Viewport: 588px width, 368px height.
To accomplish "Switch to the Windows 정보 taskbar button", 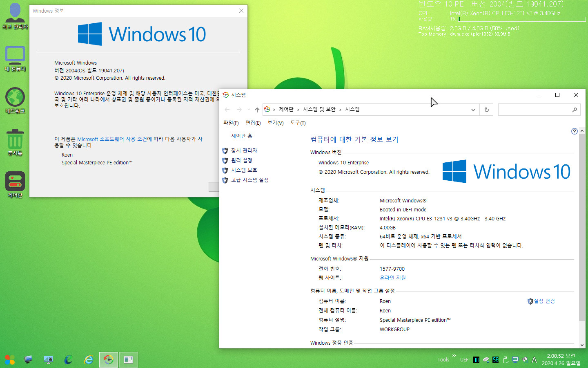I will coord(128,360).
